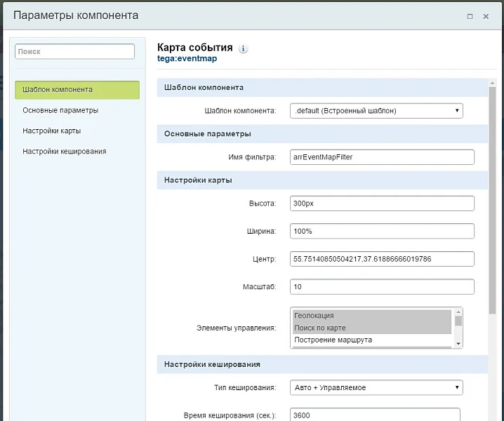Click the Время кеширования field with 3600

coord(375,415)
